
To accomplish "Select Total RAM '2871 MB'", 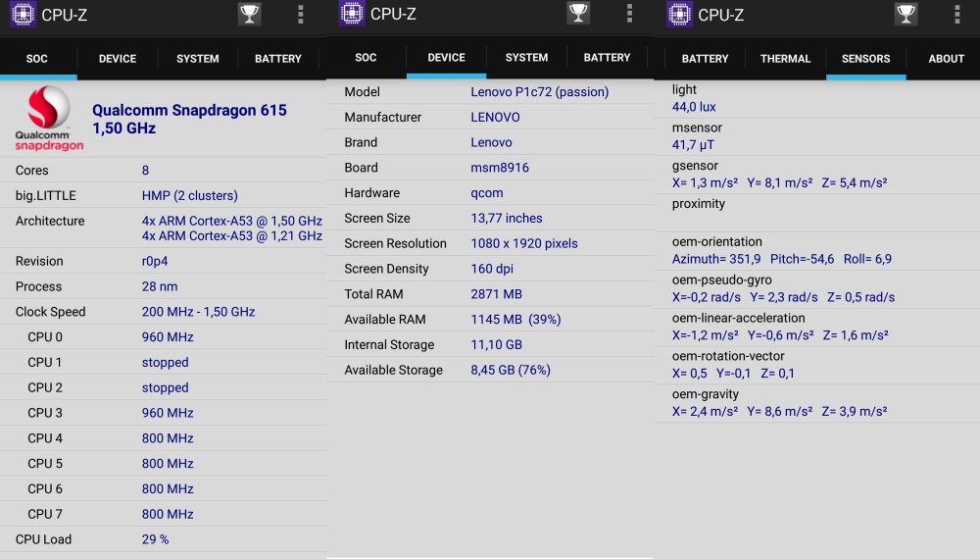I will 496,294.
